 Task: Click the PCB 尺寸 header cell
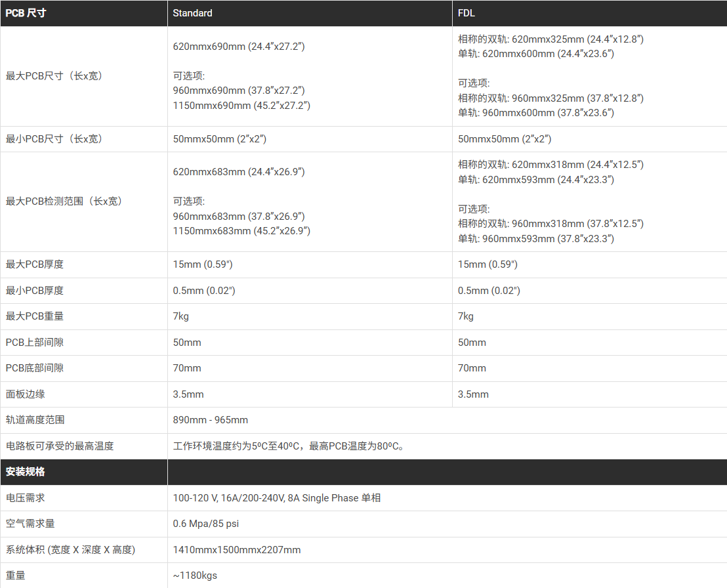click(26, 13)
